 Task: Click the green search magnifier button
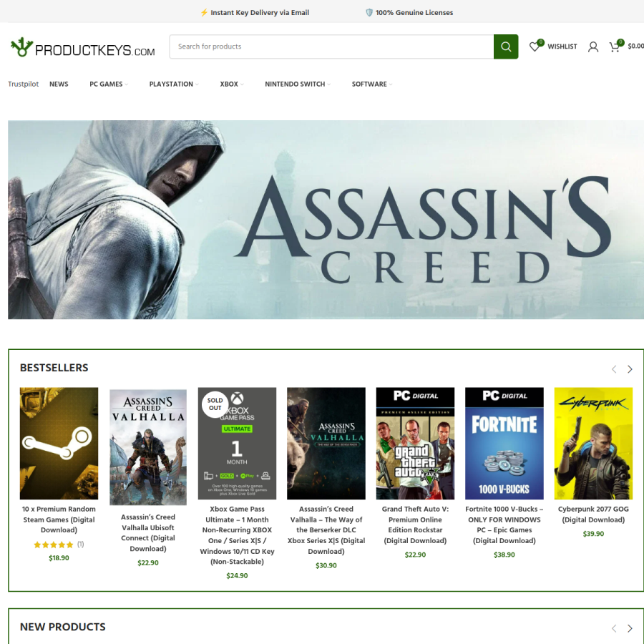(x=506, y=47)
